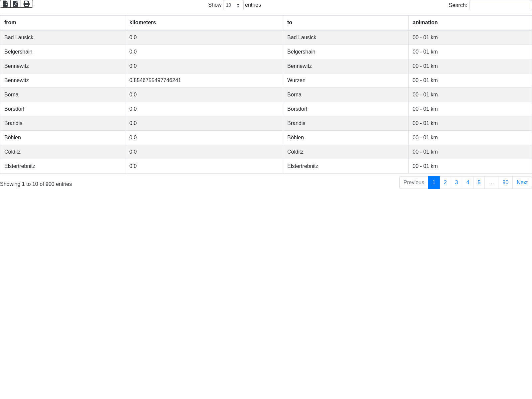Jump to page 3 in pagination
The width and height of the screenshot is (532, 399).
pos(457,183)
